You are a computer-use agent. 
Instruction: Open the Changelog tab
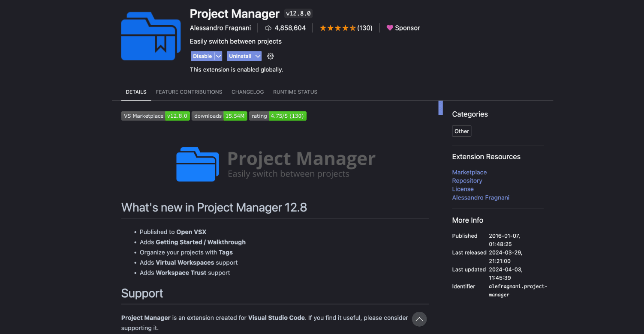(247, 92)
